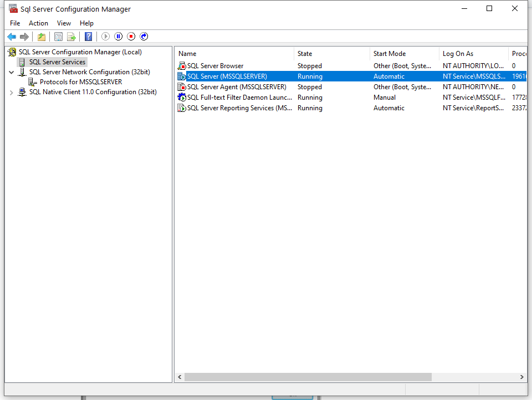Select SQL Server Network Configuration (32bit) label

point(90,72)
